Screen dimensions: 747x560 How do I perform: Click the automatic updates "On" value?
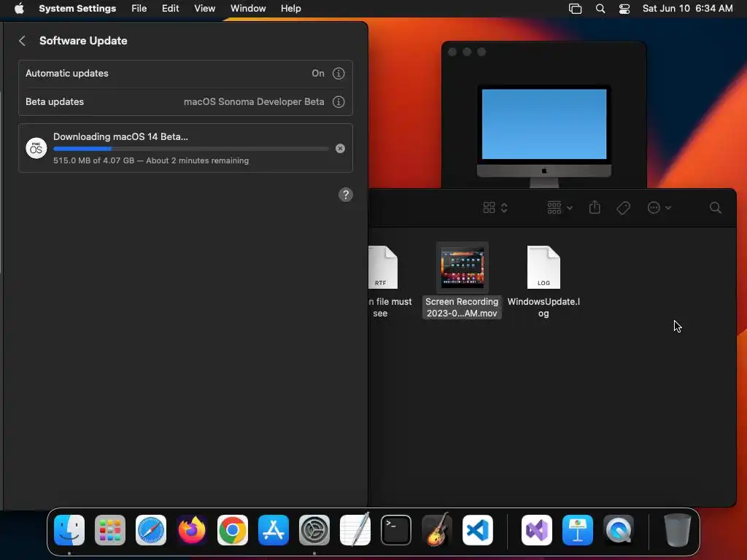(x=318, y=74)
